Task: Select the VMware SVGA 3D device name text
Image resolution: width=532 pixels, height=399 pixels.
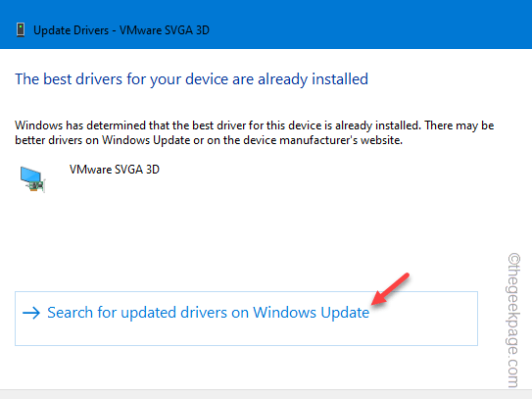Action: (115, 169)
